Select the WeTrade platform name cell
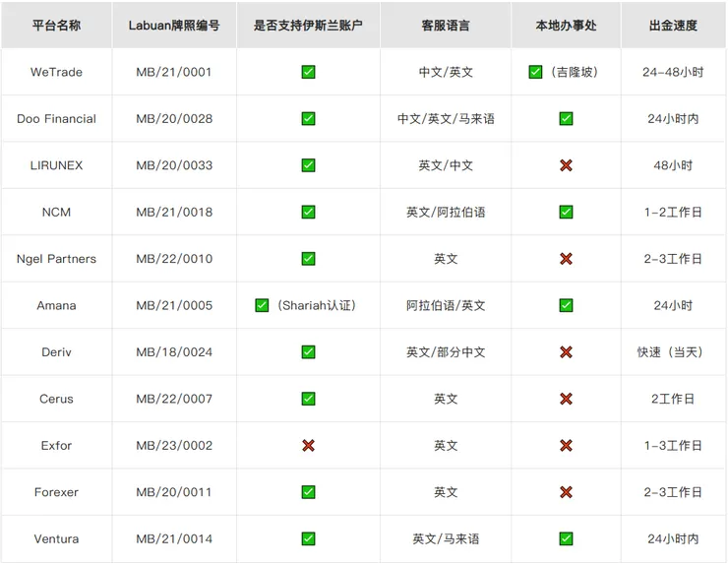Screen dimensions: 728x565 click(x=57, y=72)
